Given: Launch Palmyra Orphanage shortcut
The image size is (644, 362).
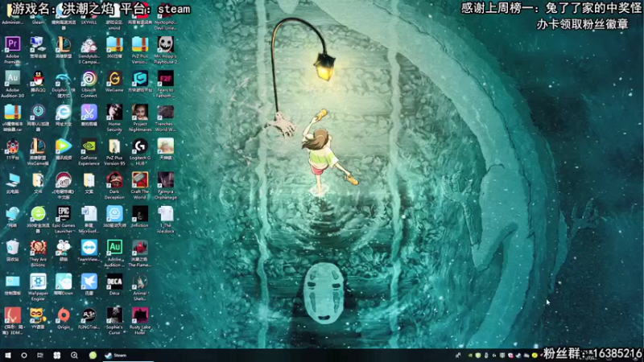Looking at the screenshot, I should pyautogui.click(x=166, y=186).
